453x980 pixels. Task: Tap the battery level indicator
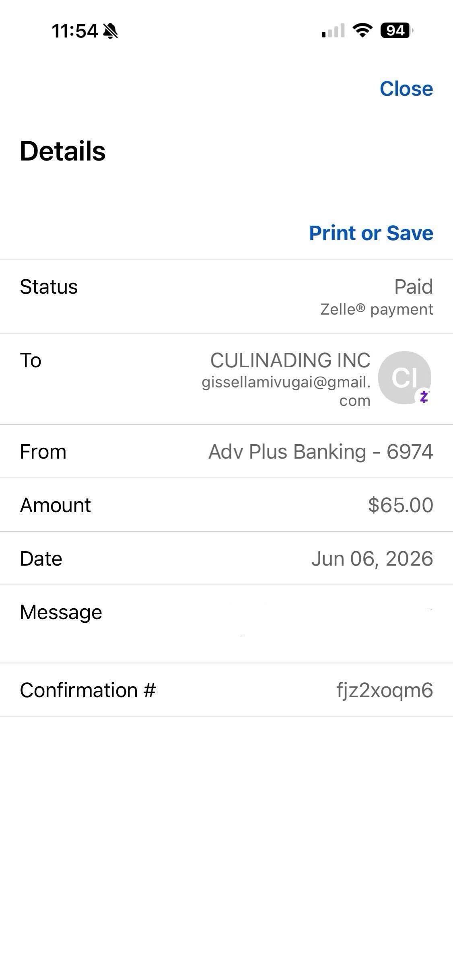pyautogui.click(x=397, y=31)
